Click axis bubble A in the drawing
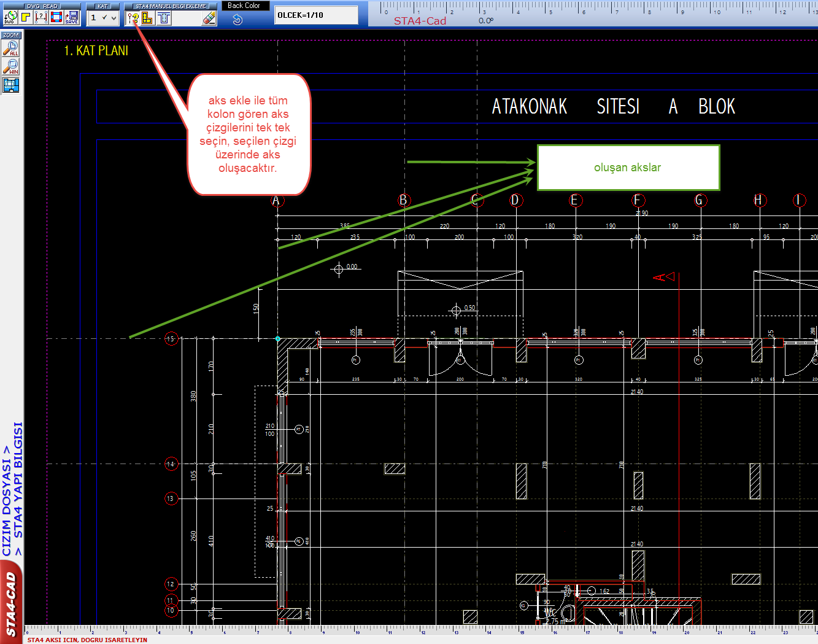This screenshot has width=818, height=644. coord(276,201)
